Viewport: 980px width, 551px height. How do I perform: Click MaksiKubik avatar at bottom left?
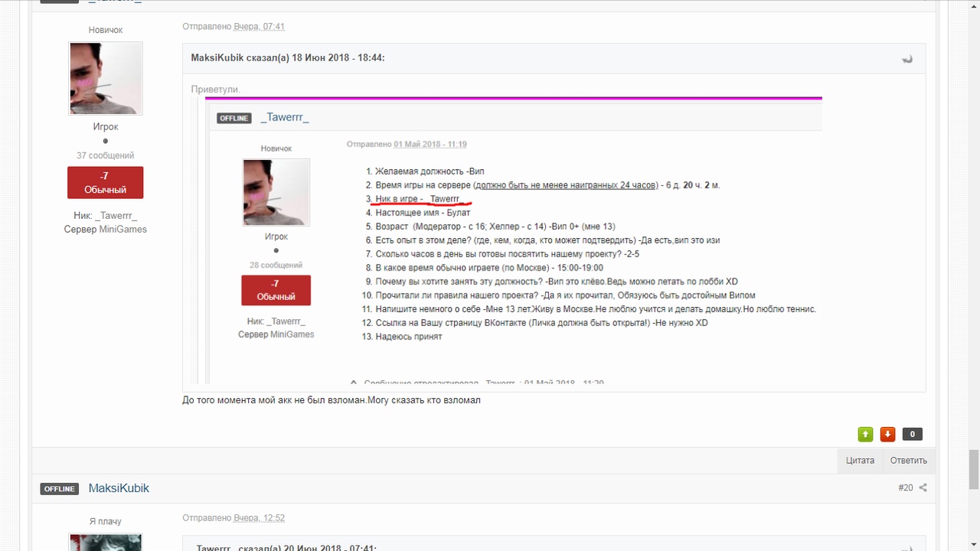pos(106,543)
